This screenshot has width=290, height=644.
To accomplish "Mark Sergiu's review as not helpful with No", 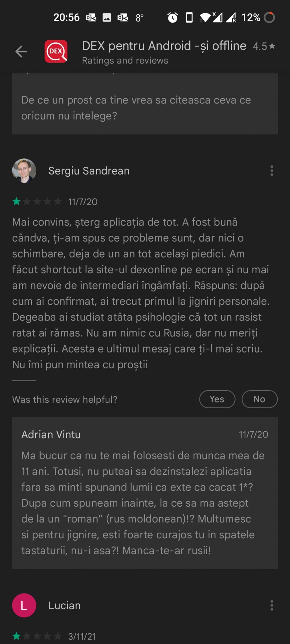I will pos(259,399).
